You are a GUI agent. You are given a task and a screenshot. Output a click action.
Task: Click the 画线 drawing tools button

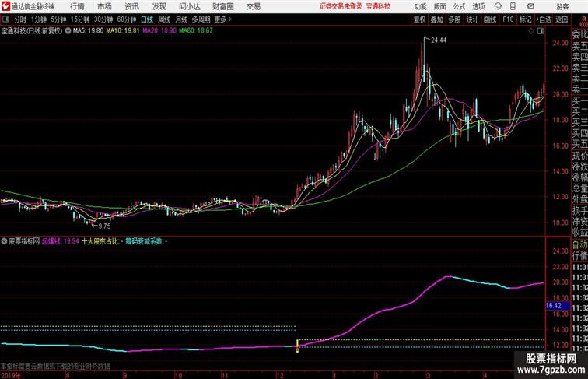tap(490, 19)
